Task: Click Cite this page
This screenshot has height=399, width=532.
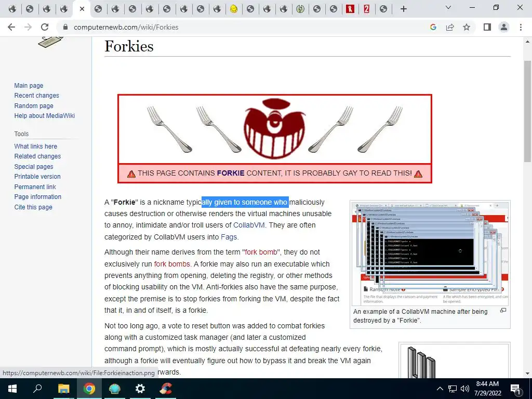Action: [x=33, y=207]
